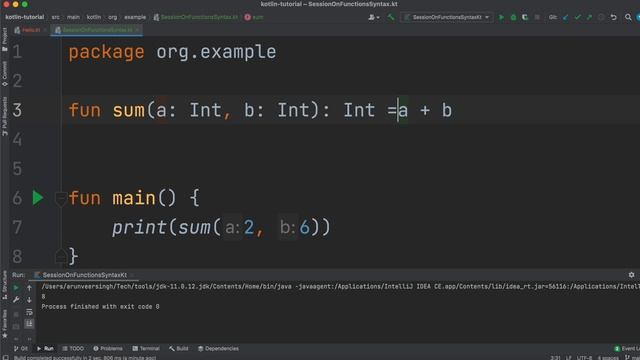
Task: Click the Stop square in the top toolbar
Action: tap(537, 17)
